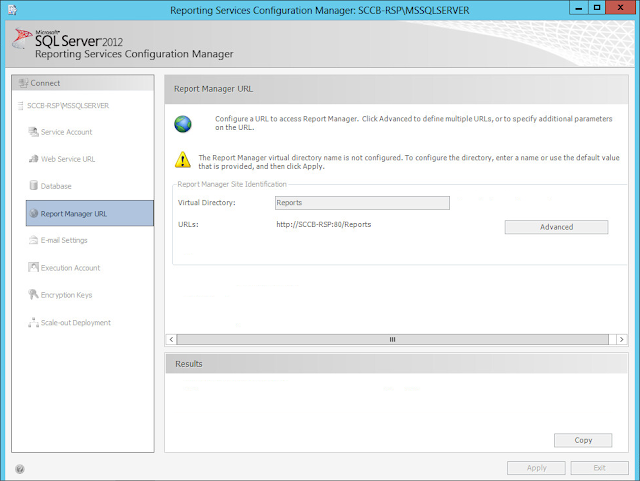Click the application icon in title bar
Screen dimensions: 640x481
[x=12, y=10]
